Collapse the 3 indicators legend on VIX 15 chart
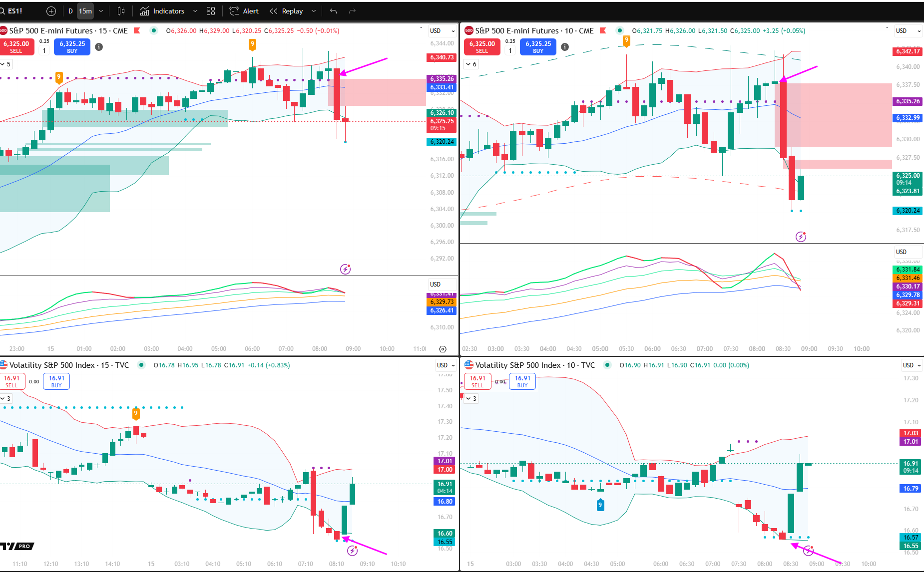 point(6,398)
